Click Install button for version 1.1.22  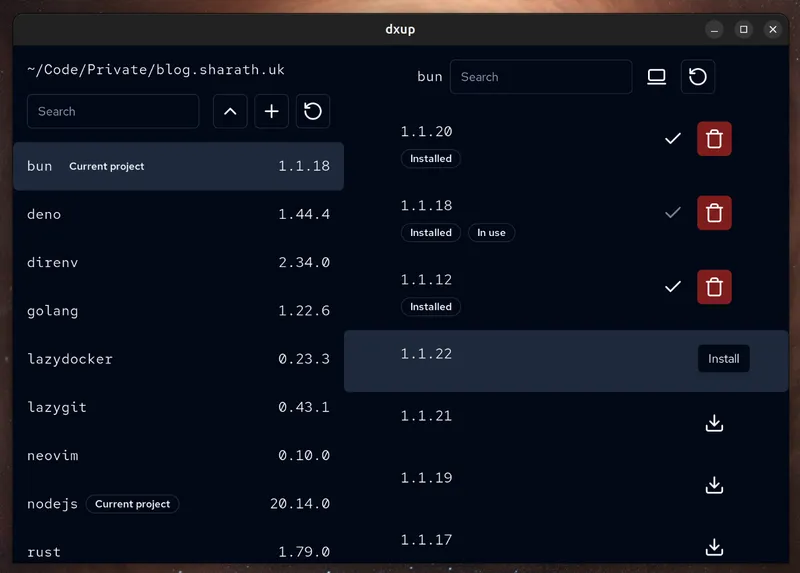point(723,359)
